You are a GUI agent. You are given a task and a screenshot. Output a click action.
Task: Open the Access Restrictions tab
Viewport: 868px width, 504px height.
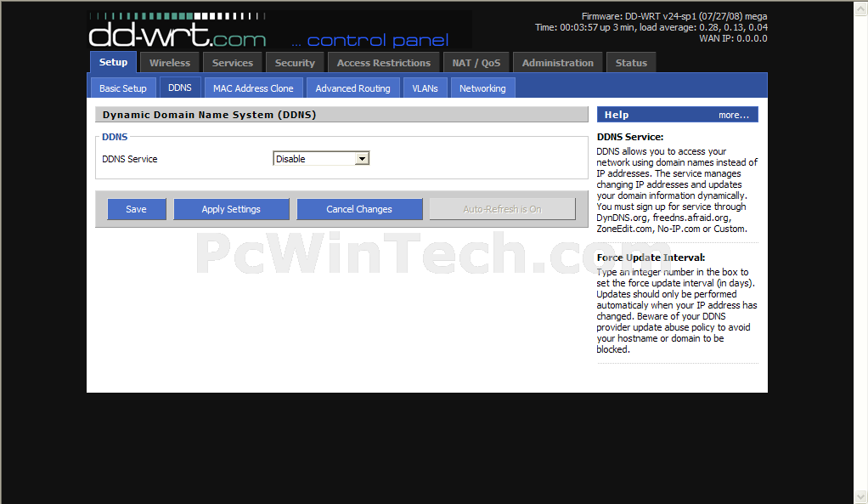(384, 63)
